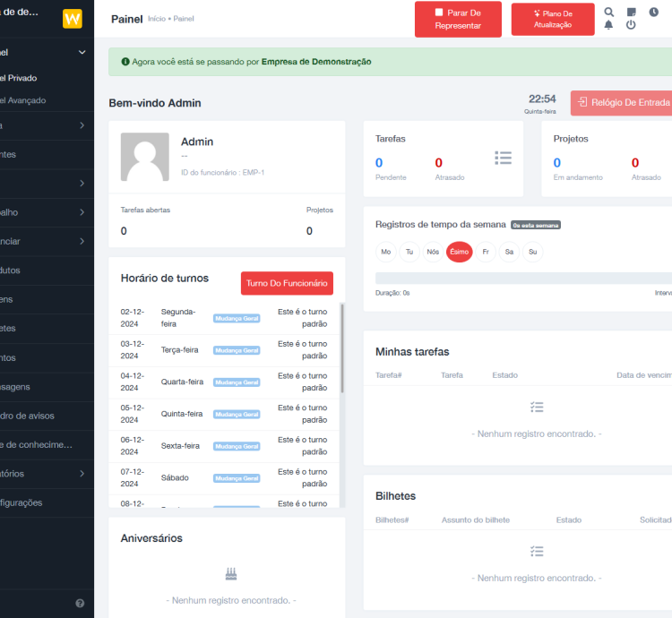Screen dimensions: 672x618
Task: Expand the Trabalho sidebar menu arrow
Action: tap(82, 212)
